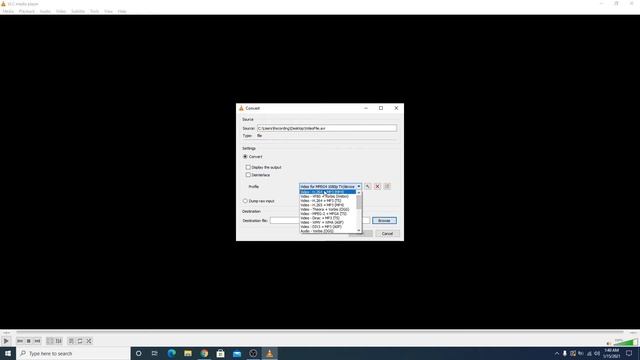Open the notification center icon

[x=629, y=353]
